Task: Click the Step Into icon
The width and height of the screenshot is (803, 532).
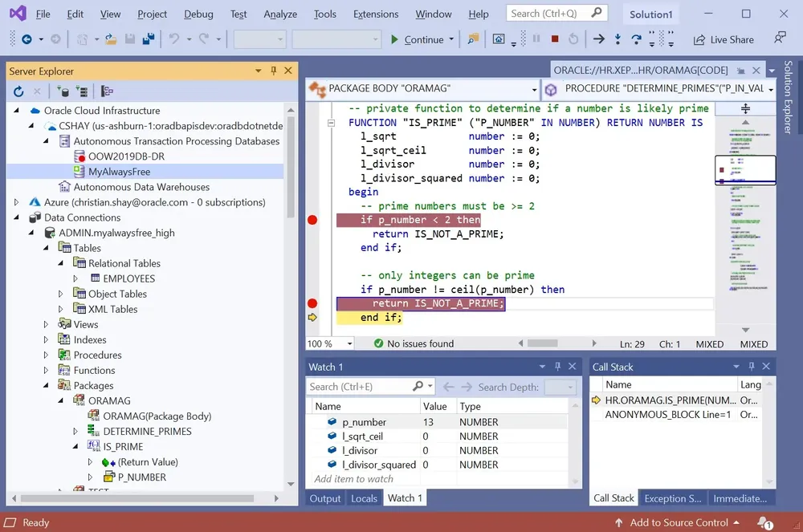Action: 618,39
